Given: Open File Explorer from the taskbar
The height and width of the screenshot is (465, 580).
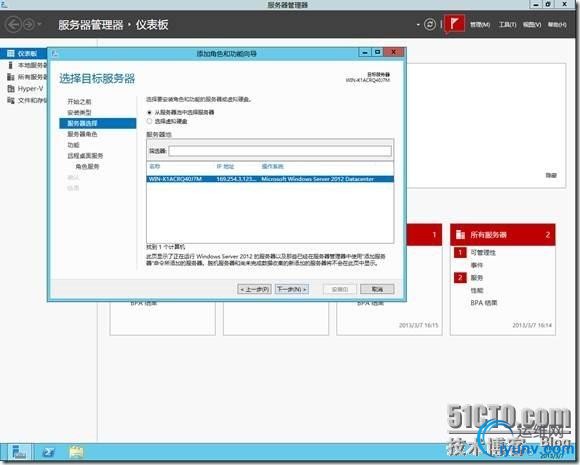Looking at the screenshot, I should [x=77, y=452].
